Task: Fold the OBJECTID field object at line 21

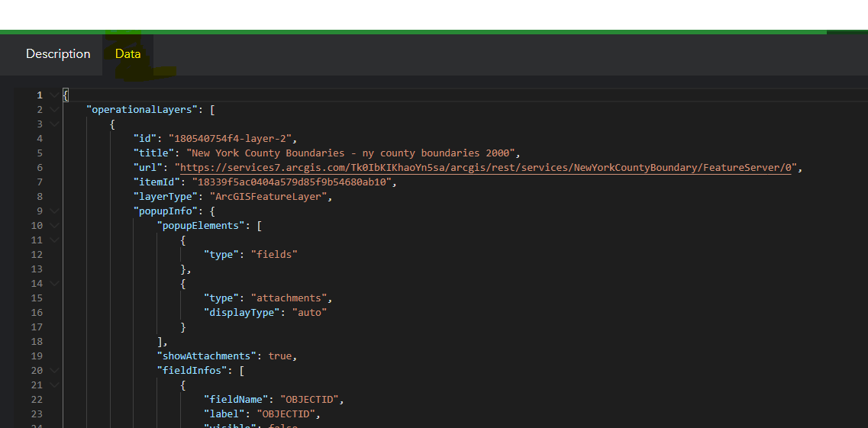Action: point(53,385)
